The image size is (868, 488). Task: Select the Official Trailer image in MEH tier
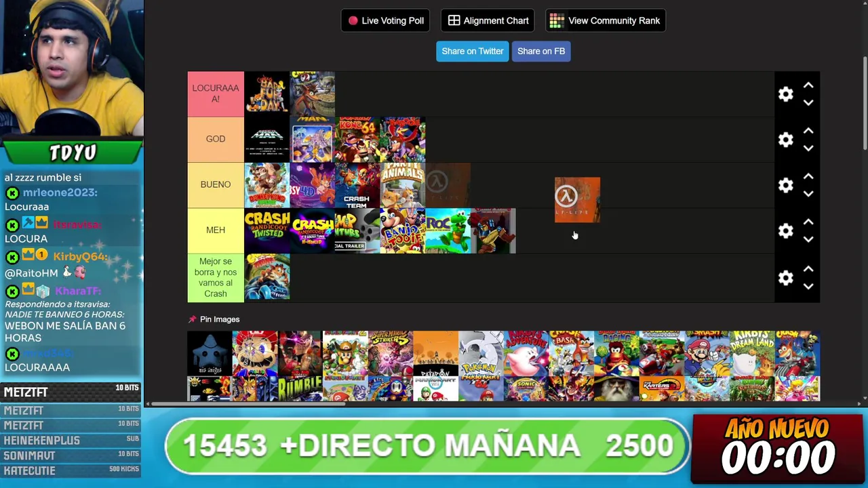coord(357,230)
